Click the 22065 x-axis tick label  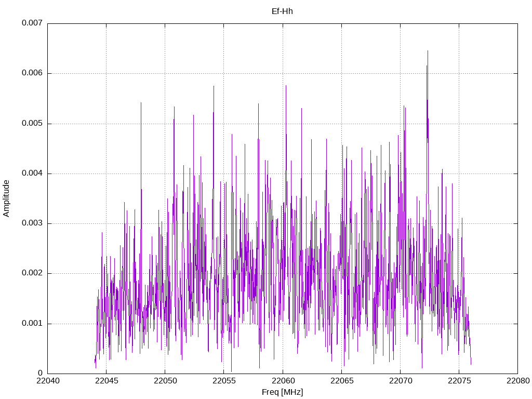(x=342, y=381)
